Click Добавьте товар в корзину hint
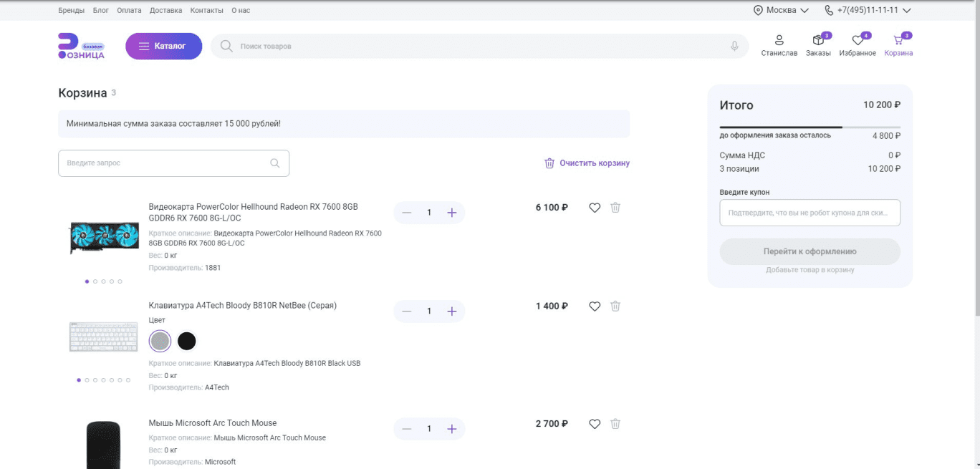The width and height of the screenshot is (980, 469). 810,270
